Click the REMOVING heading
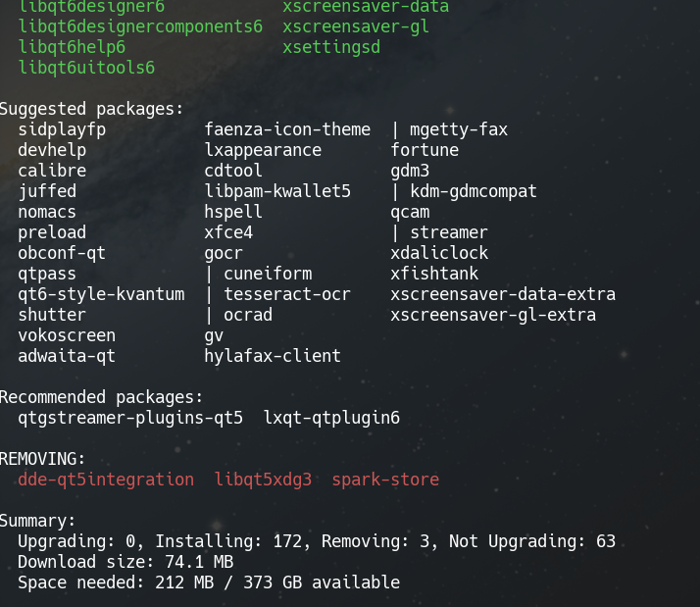This screenshot has width=700, height=607. point(42,459)
